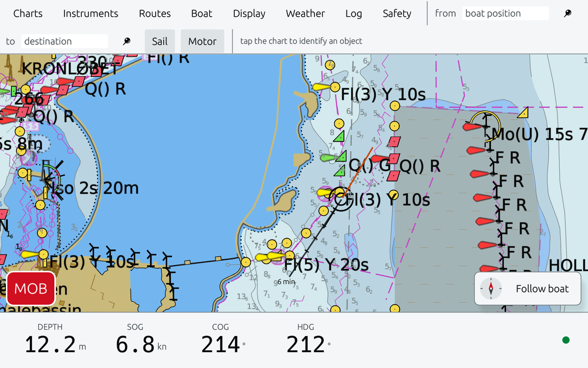
Task: Tap the '6 min' route time label
Action: point(286,282)
